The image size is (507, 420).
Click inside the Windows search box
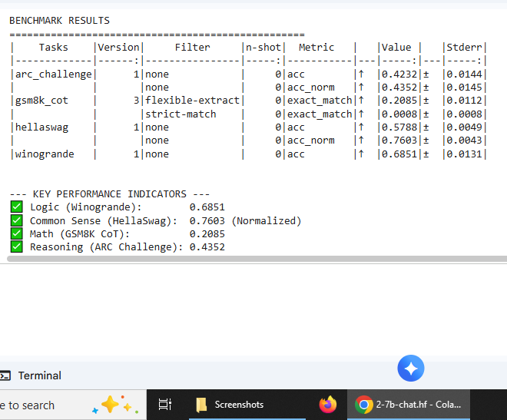(x=38, y=405)
